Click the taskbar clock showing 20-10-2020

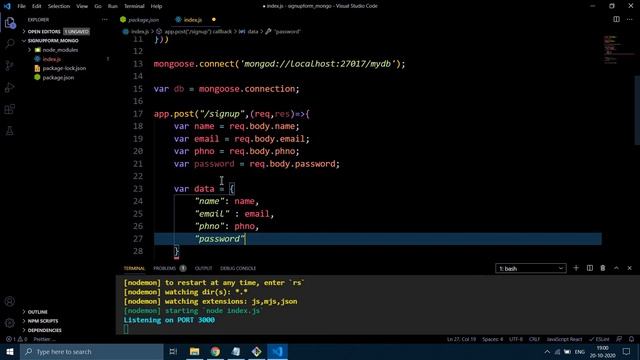coord(602,351)
